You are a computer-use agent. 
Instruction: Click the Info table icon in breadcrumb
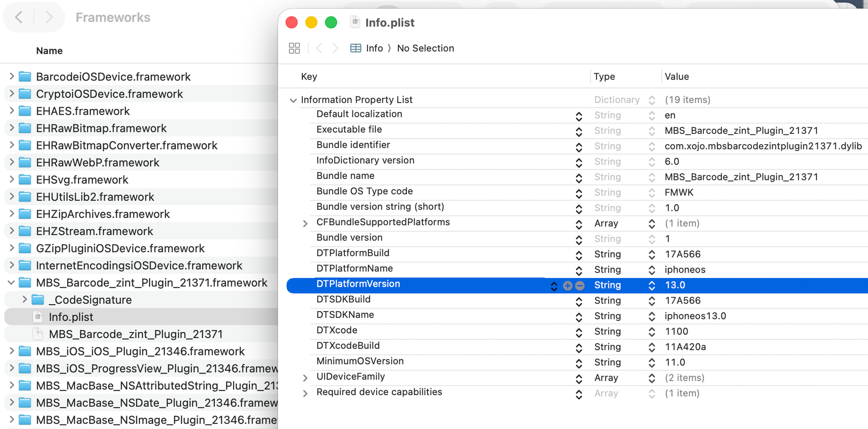point(356,48)
